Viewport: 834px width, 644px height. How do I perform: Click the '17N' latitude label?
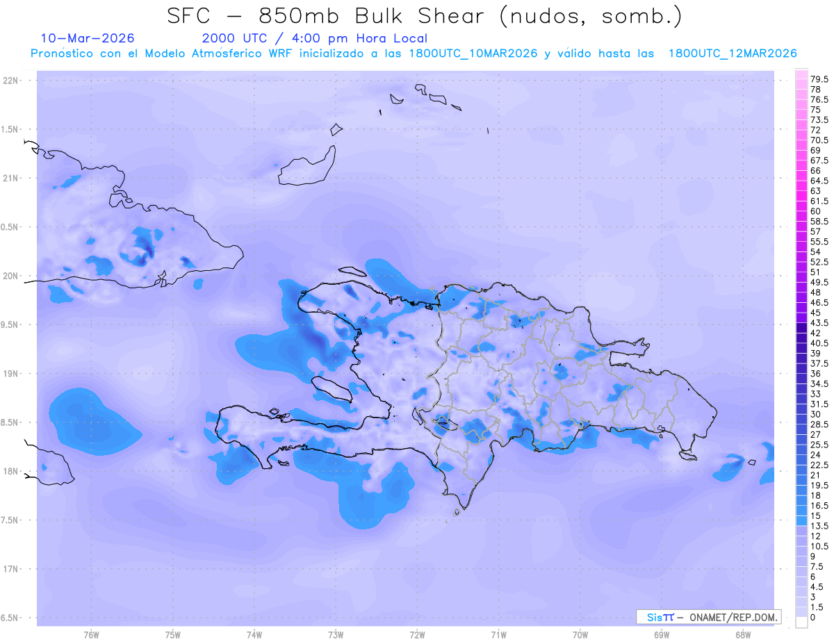pyautogui.click(x=11, y=569)
